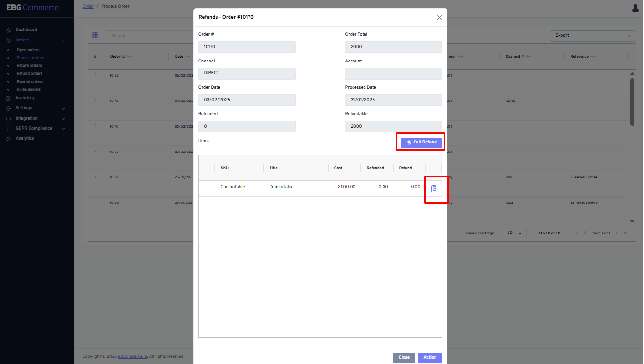Click the user profile avatar icon
This screenshot has height=364, width=644.
pyautogui.click(x=635, y=8)
